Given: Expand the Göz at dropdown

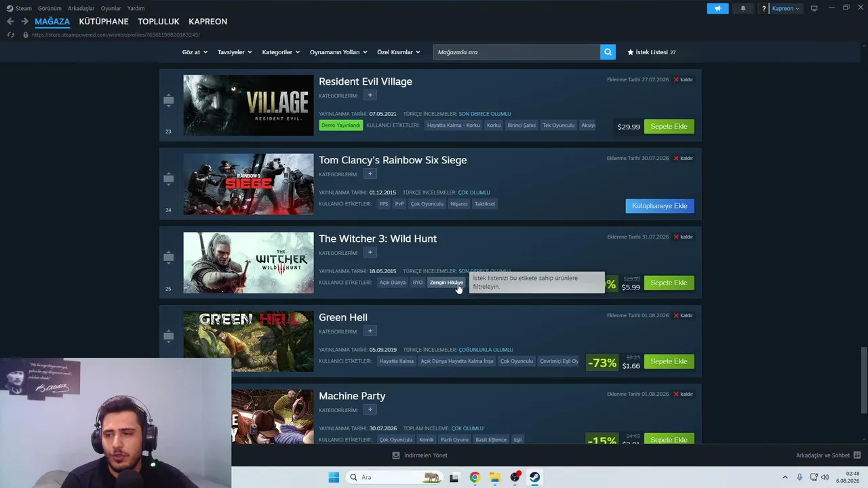Looking at the screenshot, I should tap(194, 52).
